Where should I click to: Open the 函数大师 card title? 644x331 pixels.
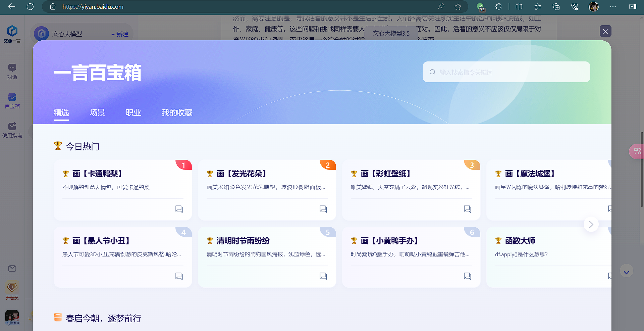click(520, 241)
